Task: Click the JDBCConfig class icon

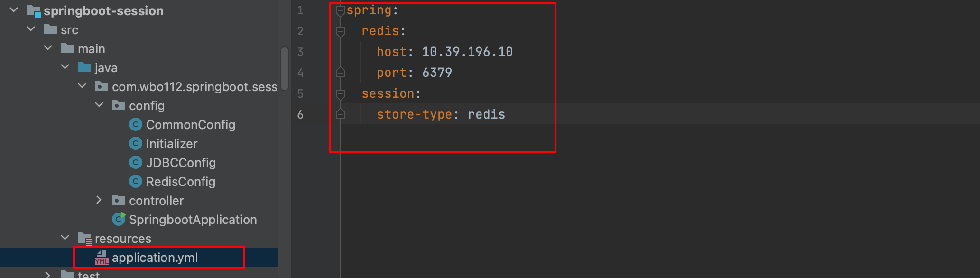Action: tap(136, 163)
